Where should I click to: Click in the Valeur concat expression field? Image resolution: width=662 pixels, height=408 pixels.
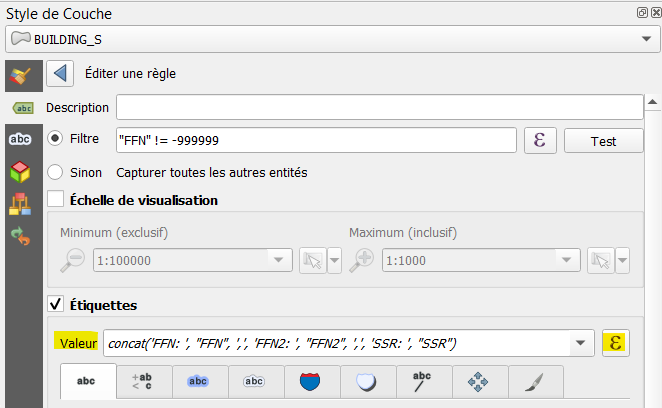click(x=337, y=343)
